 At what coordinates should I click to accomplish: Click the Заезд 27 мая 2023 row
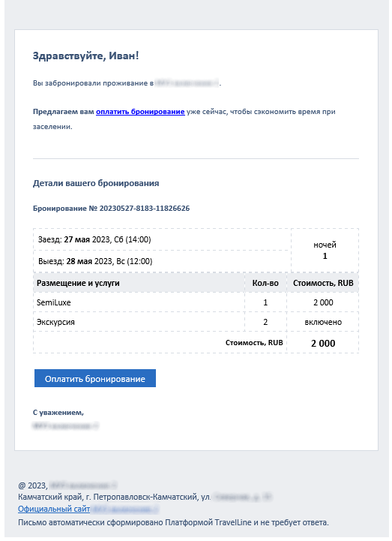pos(162,239)
